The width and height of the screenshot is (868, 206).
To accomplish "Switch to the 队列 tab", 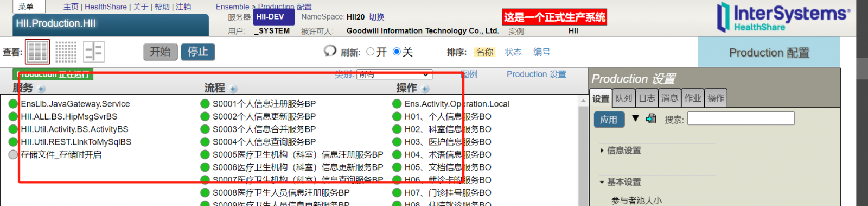I will [624, 98].
